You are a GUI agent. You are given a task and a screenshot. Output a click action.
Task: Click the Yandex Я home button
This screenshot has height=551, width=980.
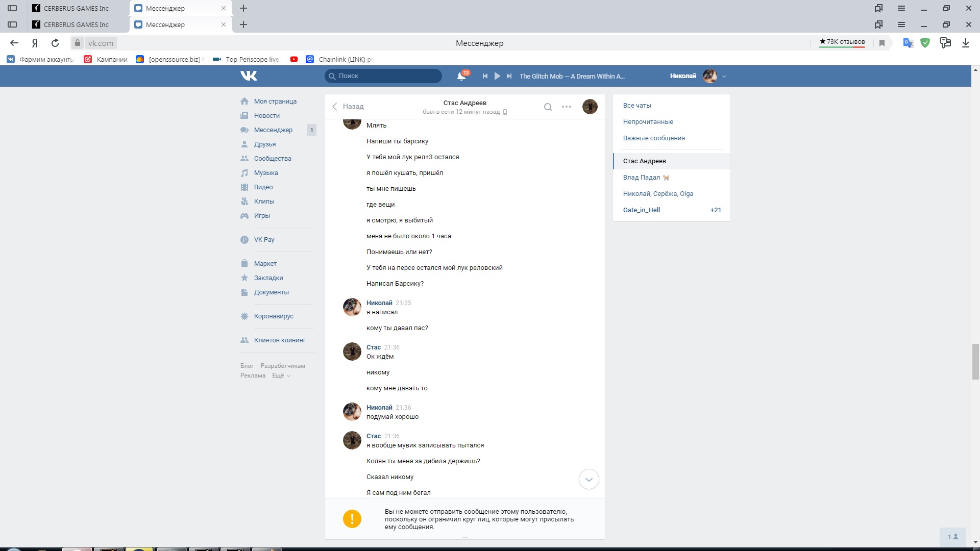point(35,43)
